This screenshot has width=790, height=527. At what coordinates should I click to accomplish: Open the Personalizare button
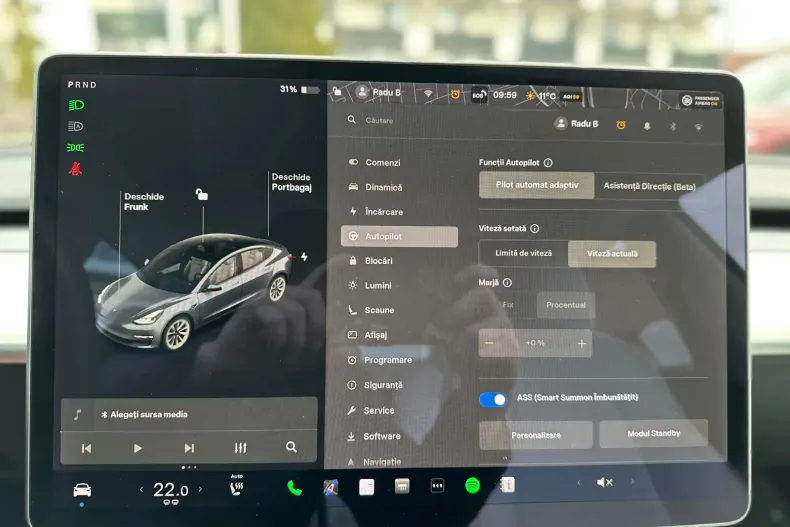pyautogui.click(x=536, y=435)
